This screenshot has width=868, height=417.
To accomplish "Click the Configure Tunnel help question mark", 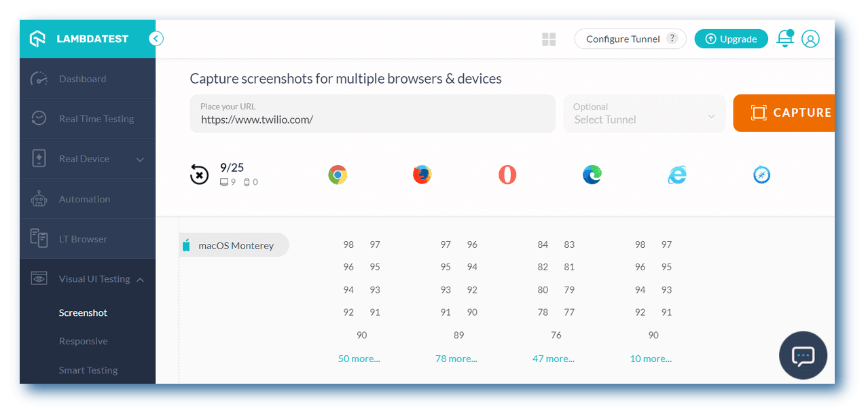I will coord(672,39).
